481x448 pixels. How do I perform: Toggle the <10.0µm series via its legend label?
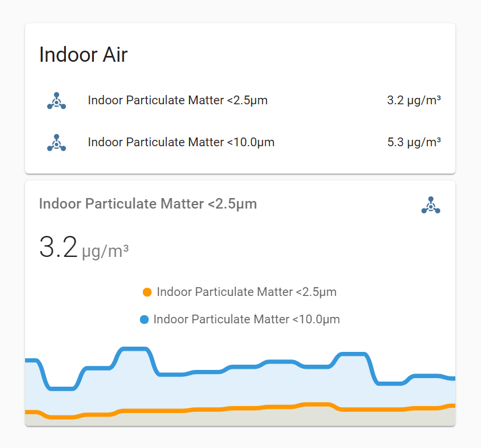tap(246, 320)
